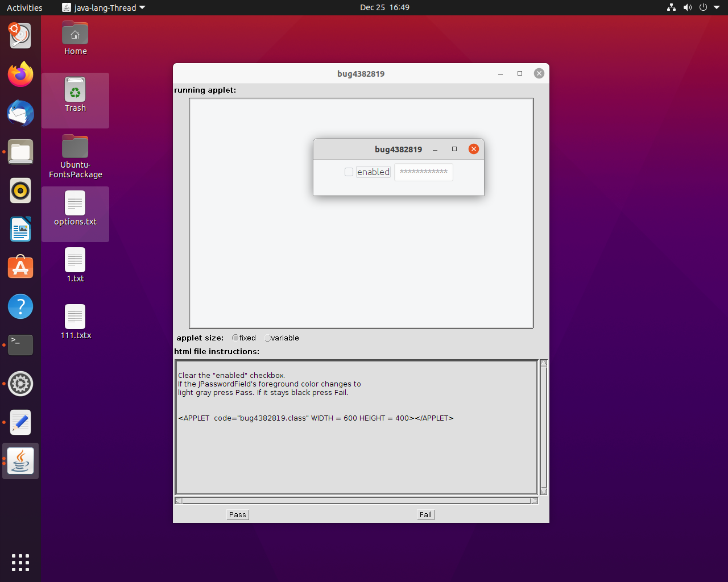Open Rhythmbox music player in dock

tap(20, 190)
